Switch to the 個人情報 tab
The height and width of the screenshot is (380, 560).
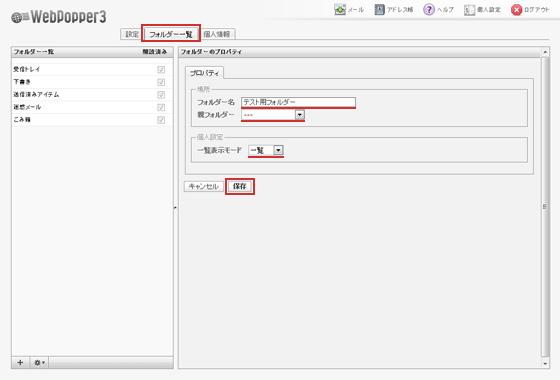pyautogui.click(x=217, y=34)
